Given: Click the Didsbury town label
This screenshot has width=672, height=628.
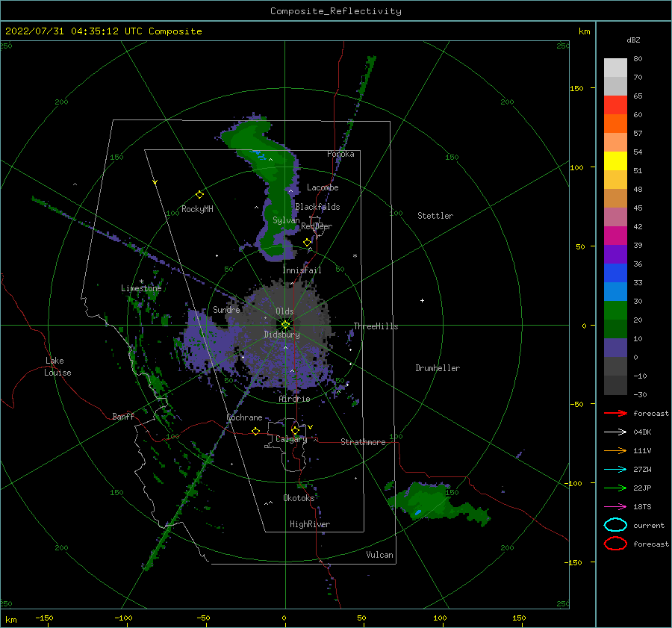Looking at the screenshot, I should click(x=281, y=335).
